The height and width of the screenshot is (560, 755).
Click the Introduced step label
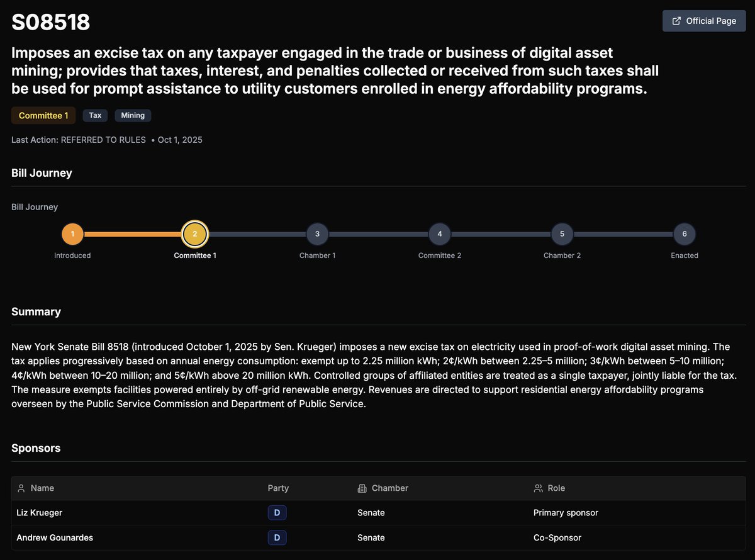(x=72, y=255)
